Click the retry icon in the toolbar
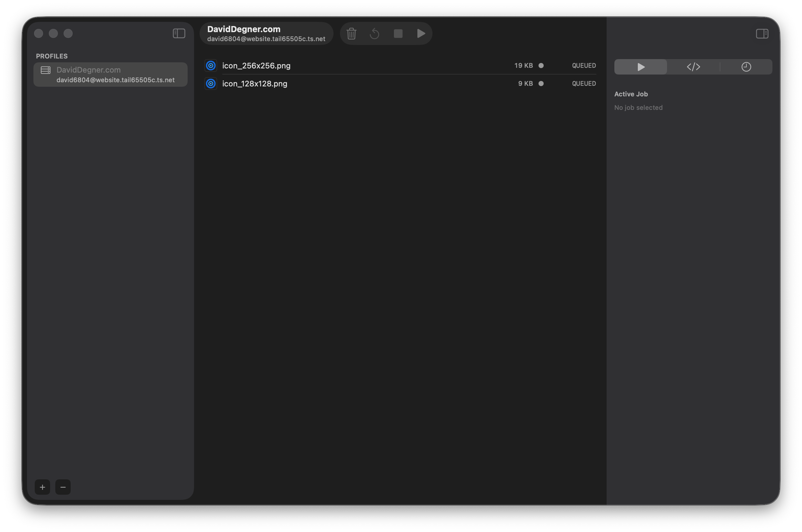 (x=375, y=33)
